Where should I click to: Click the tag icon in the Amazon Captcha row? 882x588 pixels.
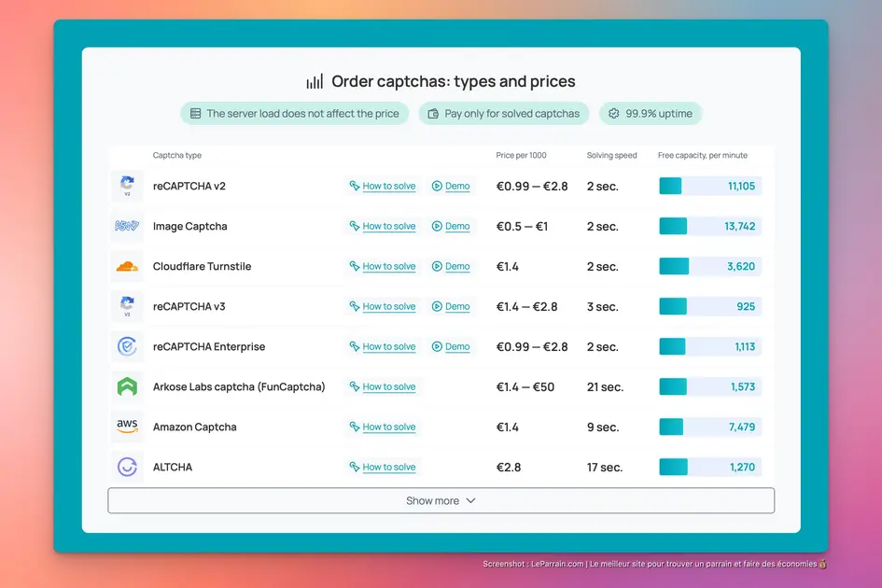pyautogui.click(x=355, y=427)
